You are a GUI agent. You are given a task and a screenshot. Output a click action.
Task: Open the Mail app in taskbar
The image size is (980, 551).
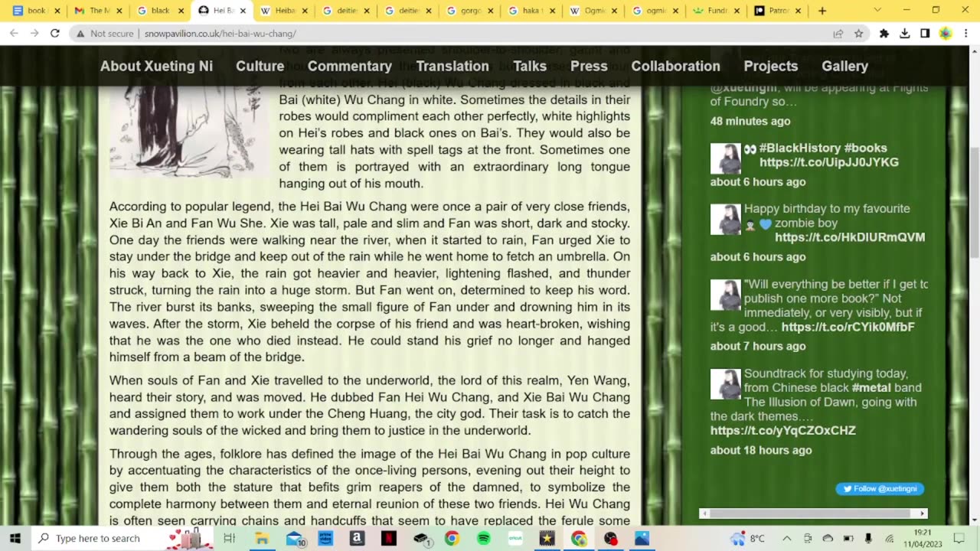coord(294,538)
